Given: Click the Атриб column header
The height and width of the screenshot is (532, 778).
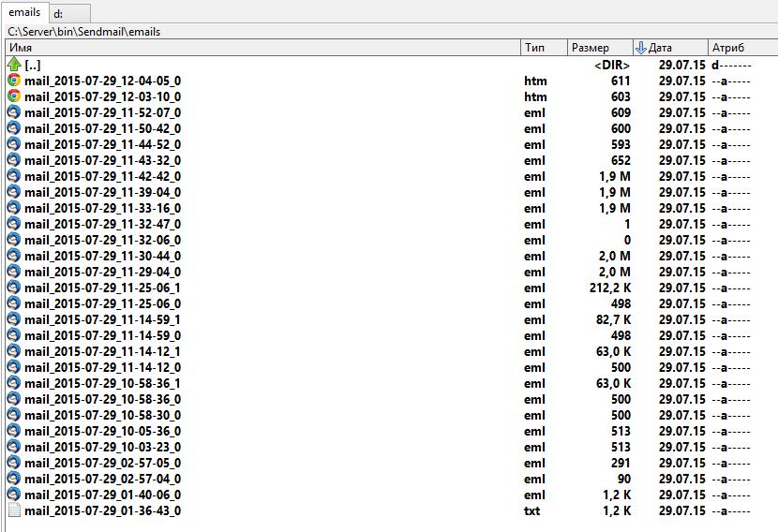Looking at the screenshot, I should tap(741, 47).
